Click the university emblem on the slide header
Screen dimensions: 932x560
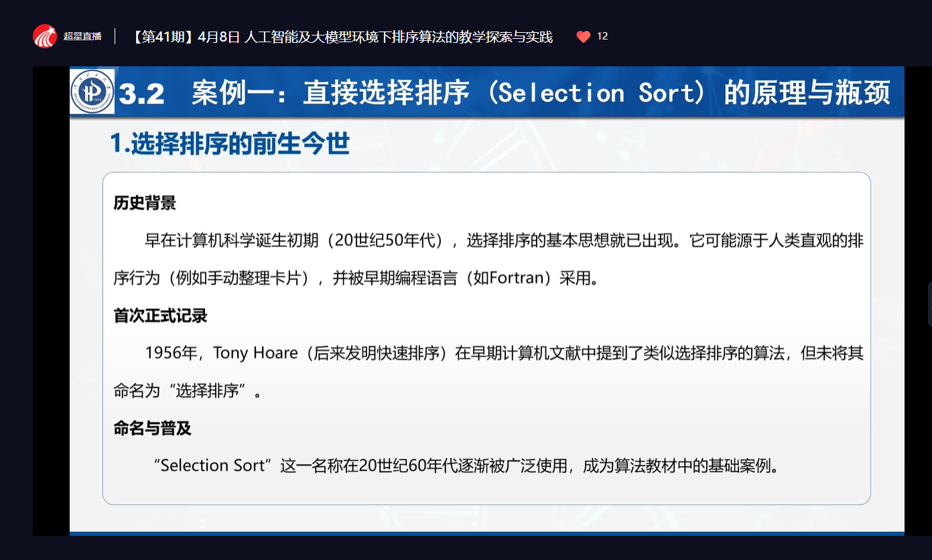92,91
